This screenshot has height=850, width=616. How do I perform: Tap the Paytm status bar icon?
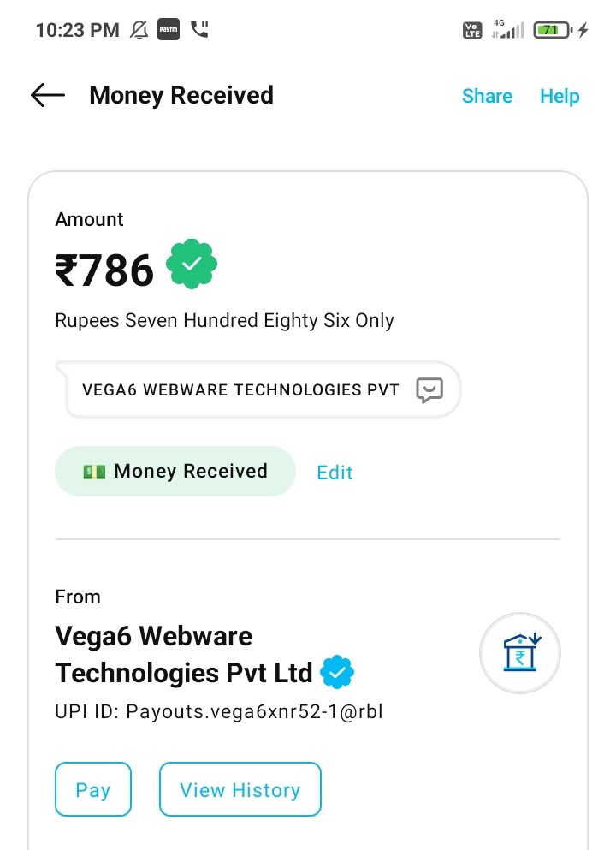tap(169, 30)
